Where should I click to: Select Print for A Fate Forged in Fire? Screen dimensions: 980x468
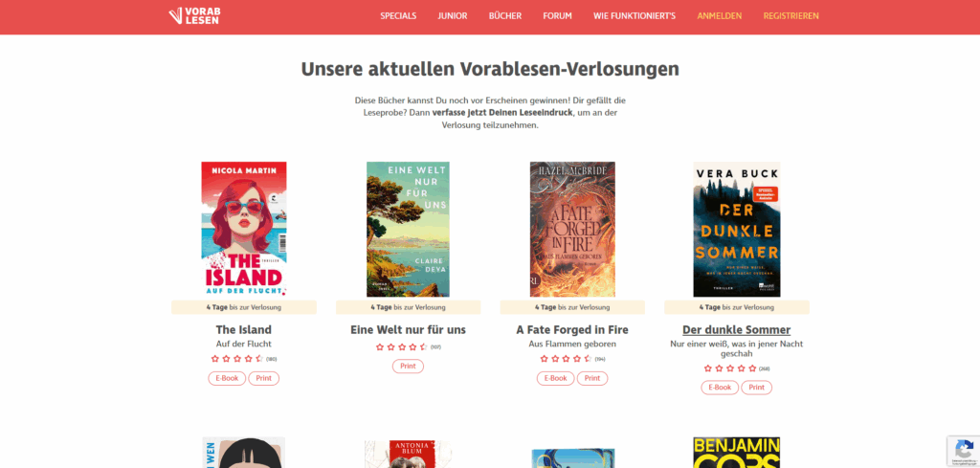click(x=591, y=378)
